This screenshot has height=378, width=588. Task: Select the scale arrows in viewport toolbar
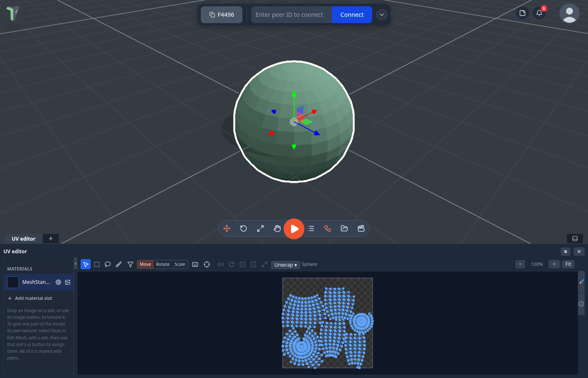pyautogui.click(x=260, y=228)
